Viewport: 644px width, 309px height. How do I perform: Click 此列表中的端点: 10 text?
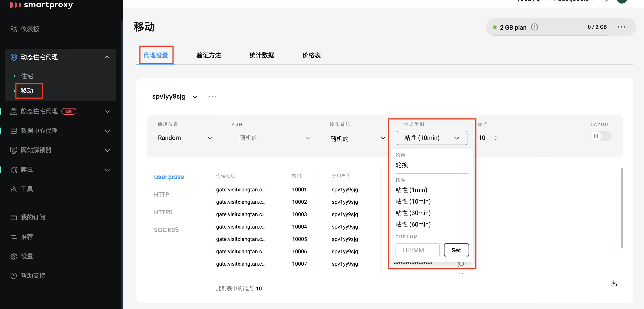[x=239, y=289]
